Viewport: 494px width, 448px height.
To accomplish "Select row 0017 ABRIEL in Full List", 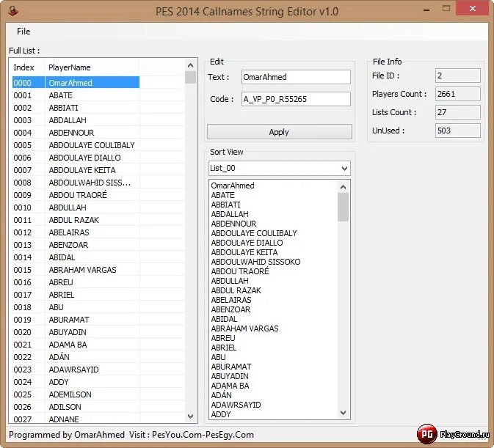I will pos(76,295).
